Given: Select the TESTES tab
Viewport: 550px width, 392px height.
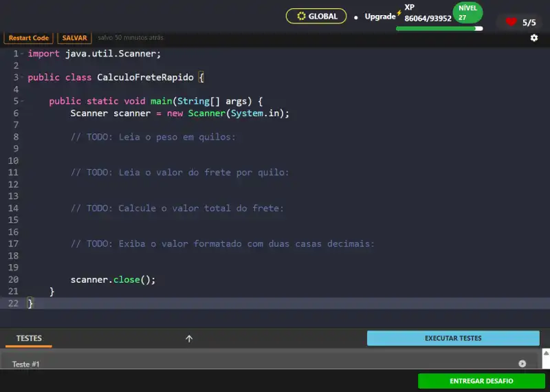Looking at the screenshot, I should pyautogui.click(x=29, y=338).
